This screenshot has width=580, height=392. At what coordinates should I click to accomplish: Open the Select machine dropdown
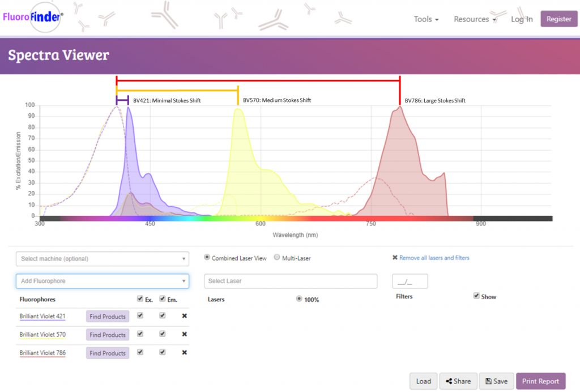tap(103, 259)
